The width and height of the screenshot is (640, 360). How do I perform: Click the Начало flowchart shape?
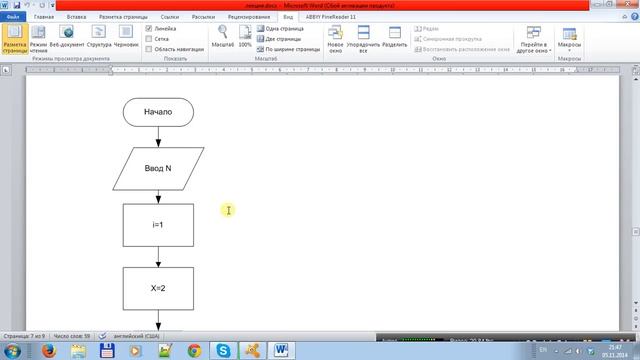coord(158,112)
